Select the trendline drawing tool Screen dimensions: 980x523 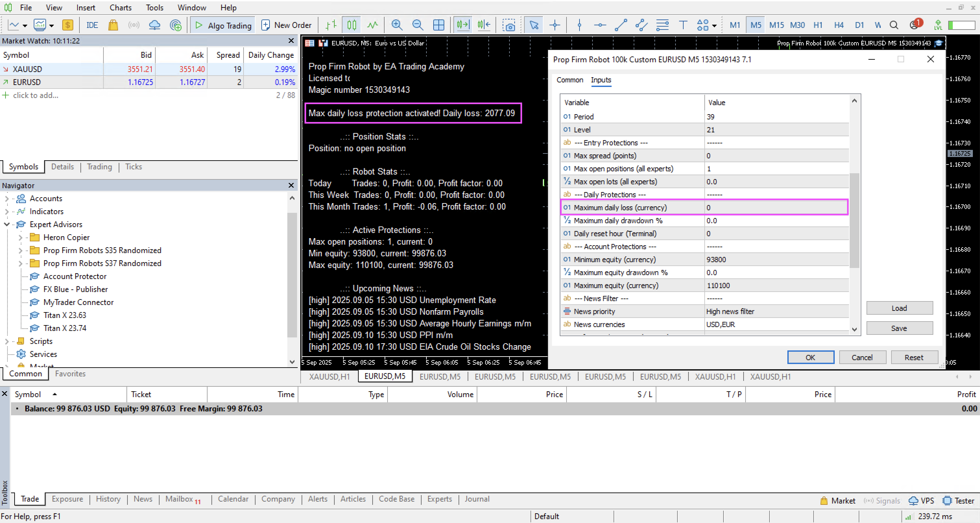click(x=621, y=25)
